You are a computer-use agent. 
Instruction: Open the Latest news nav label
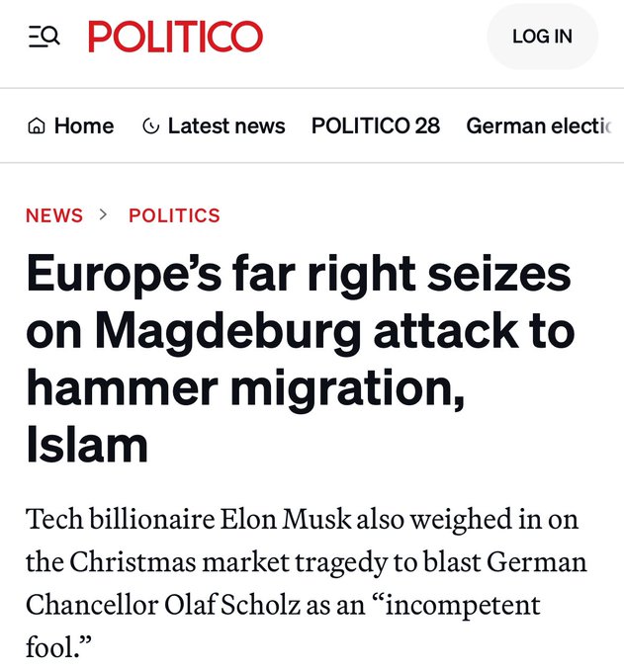tap(226, 126)
